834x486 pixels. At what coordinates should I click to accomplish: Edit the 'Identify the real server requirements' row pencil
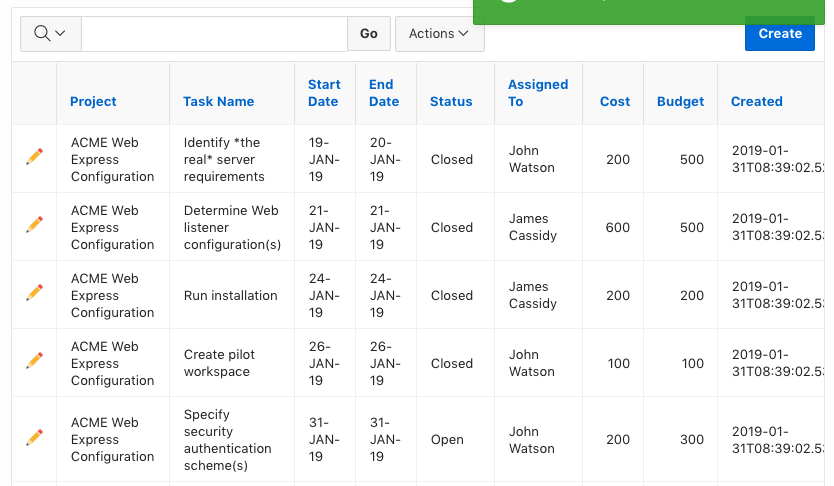coord(34,156)
